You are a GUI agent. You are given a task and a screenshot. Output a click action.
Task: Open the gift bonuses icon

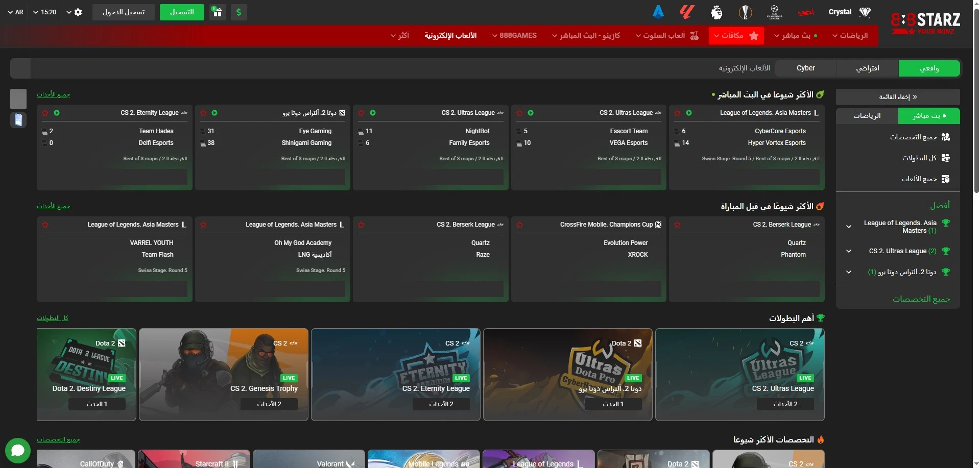(218, 12)
